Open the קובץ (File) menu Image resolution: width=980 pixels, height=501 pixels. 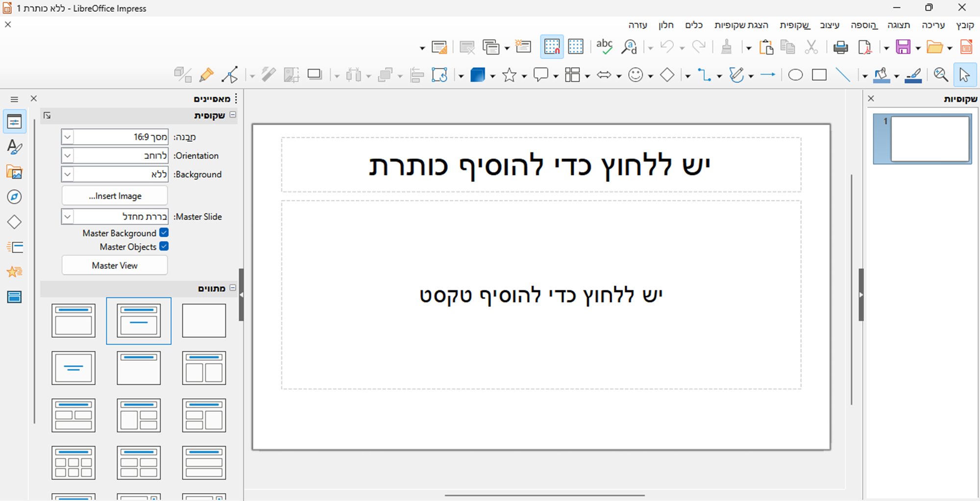click(965, 25)
